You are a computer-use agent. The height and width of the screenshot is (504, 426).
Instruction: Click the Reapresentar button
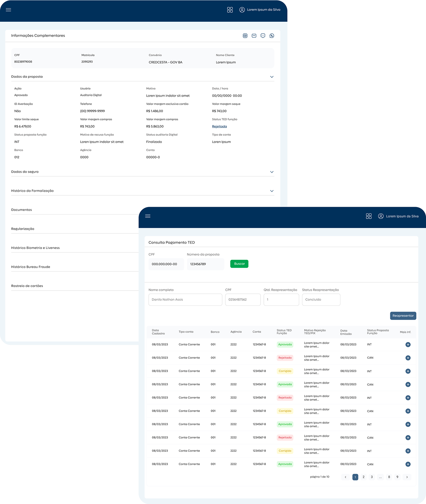point(403,316)
